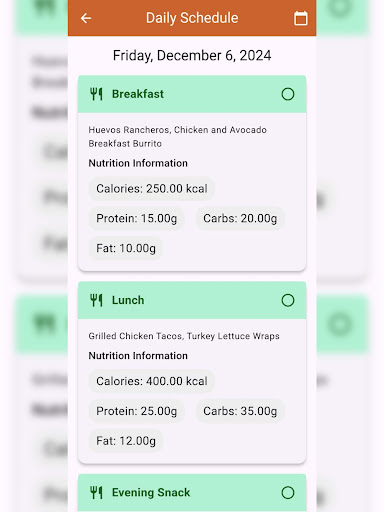Click the Breakfast fork and knife icon
Image resolution: width=384 pixels, height=512 pixels.
(96, 94)
